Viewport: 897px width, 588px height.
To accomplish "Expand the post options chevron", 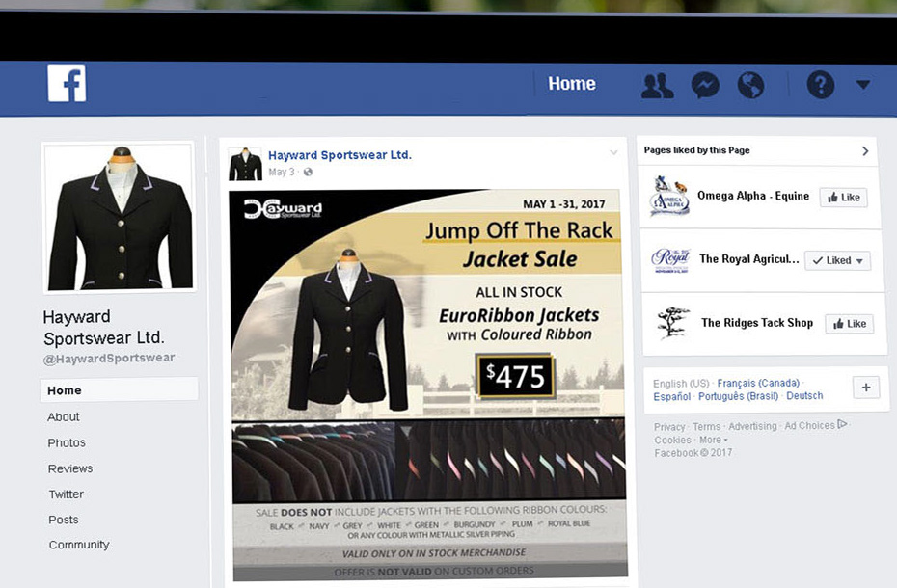I will point(613,152).
